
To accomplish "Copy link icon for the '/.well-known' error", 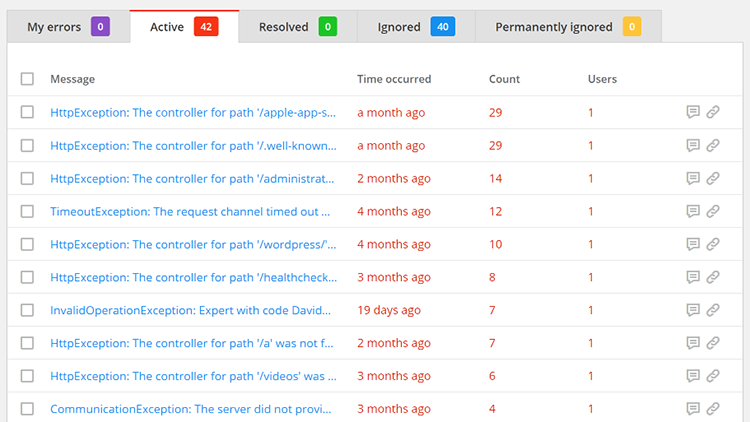I will (x=713, y=146).
